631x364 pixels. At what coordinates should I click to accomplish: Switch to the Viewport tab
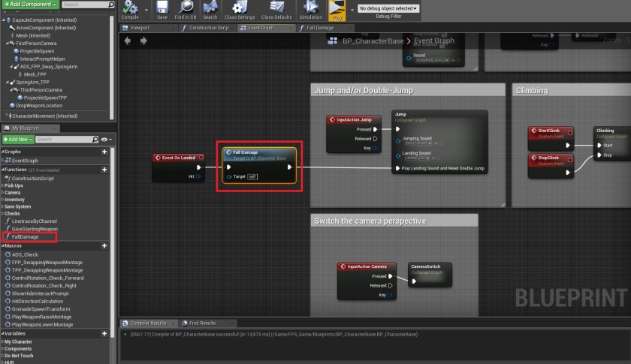139,28
